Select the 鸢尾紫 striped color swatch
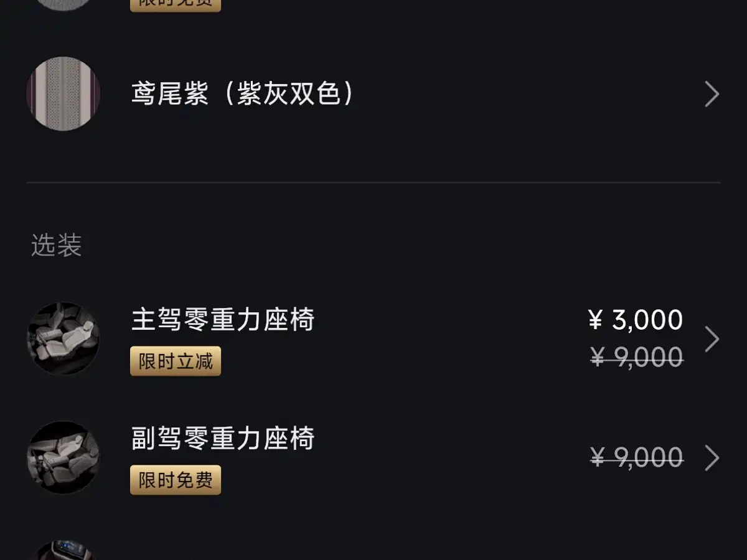The image size is (747, 560). click(63, 94)
